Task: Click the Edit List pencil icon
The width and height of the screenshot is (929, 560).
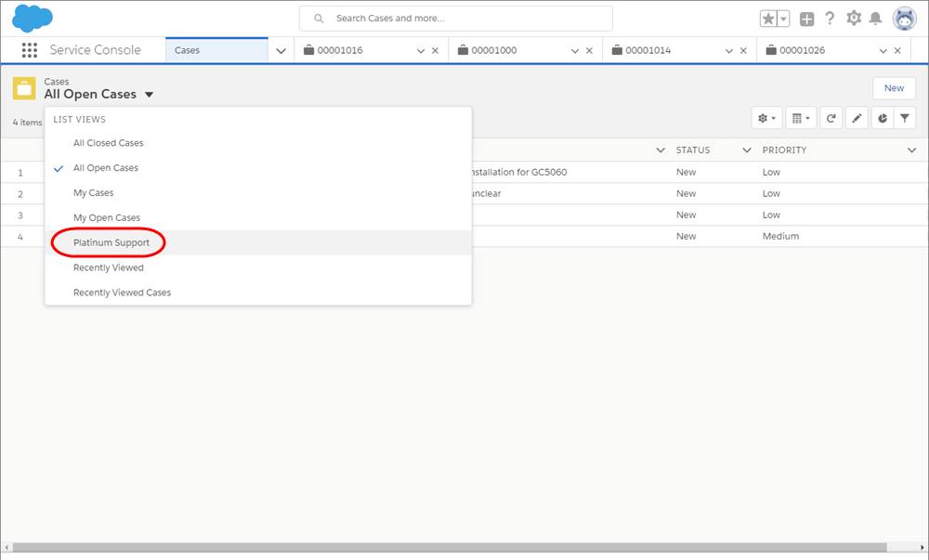Action: (x=857, y=118)
